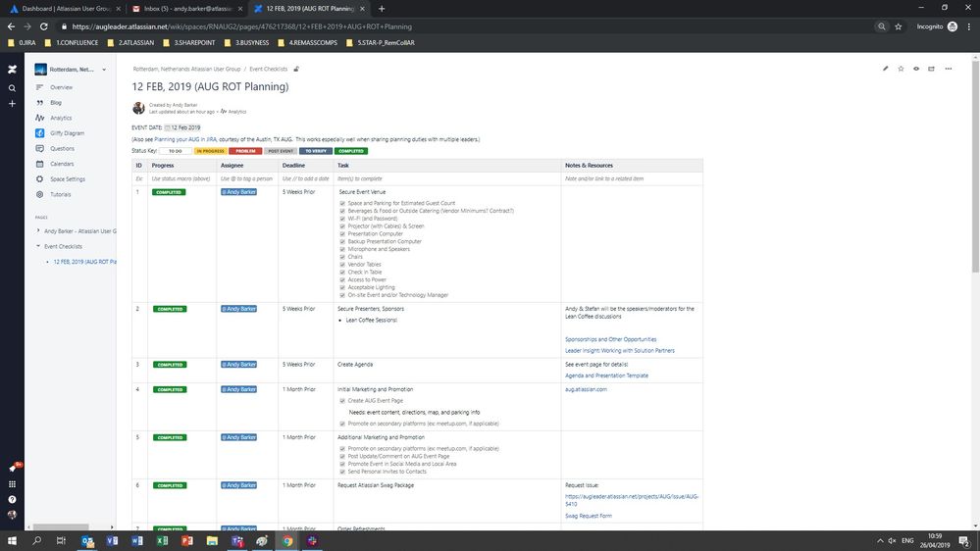Open Sponsorships and Other Opportunities link
Image resolution: width=980 pixels, height=551 pixels.
point(610,340)
